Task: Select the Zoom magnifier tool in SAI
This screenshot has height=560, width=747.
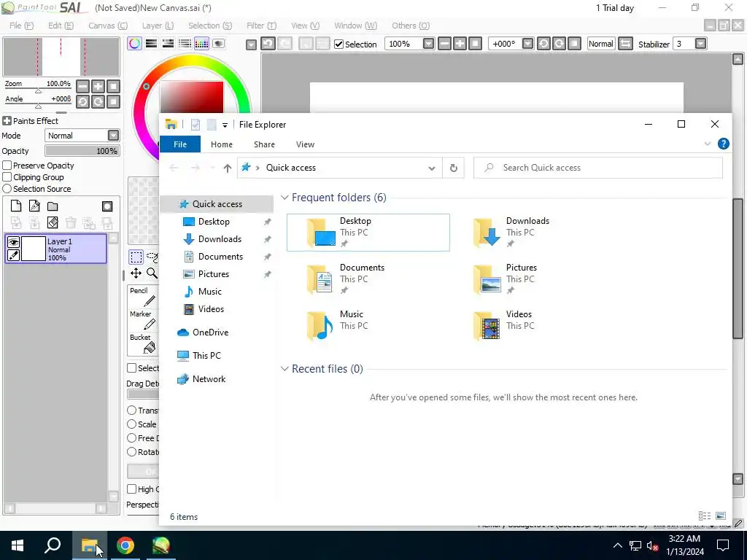Action: point(152,273)
